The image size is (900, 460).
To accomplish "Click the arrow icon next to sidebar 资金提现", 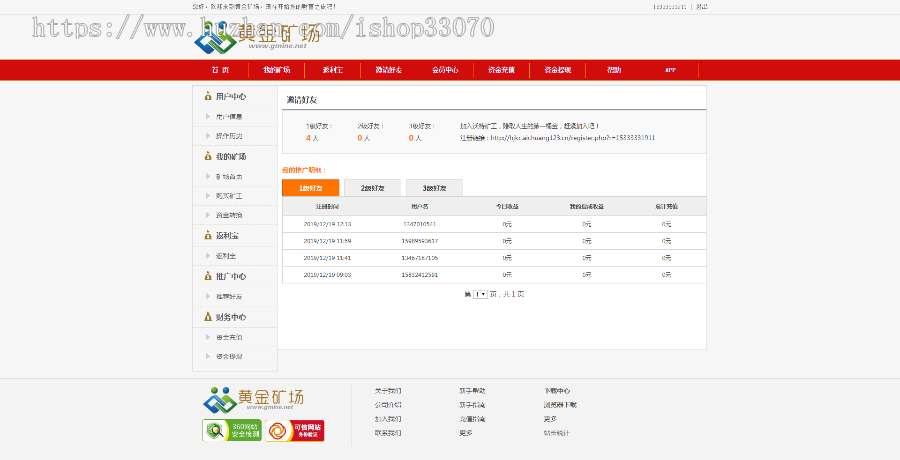I will tap(208, 356).
